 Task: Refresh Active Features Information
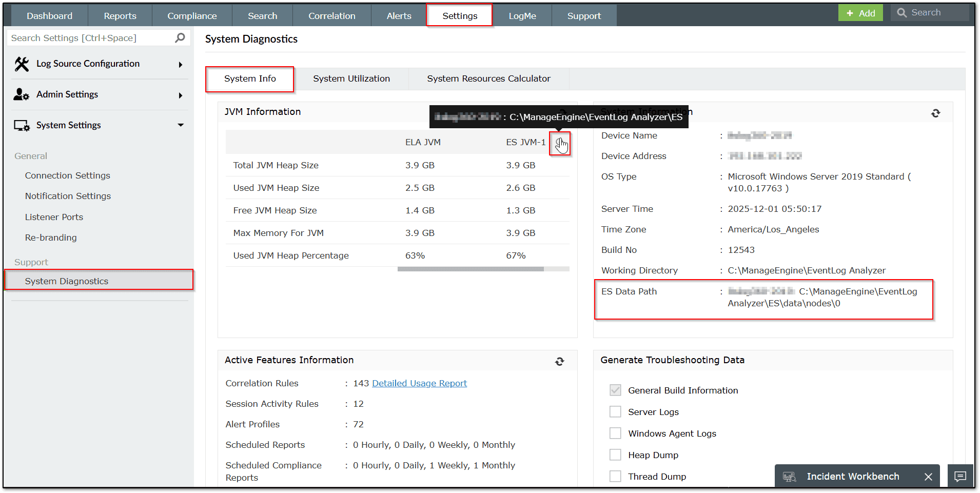[x=559, y=362]
